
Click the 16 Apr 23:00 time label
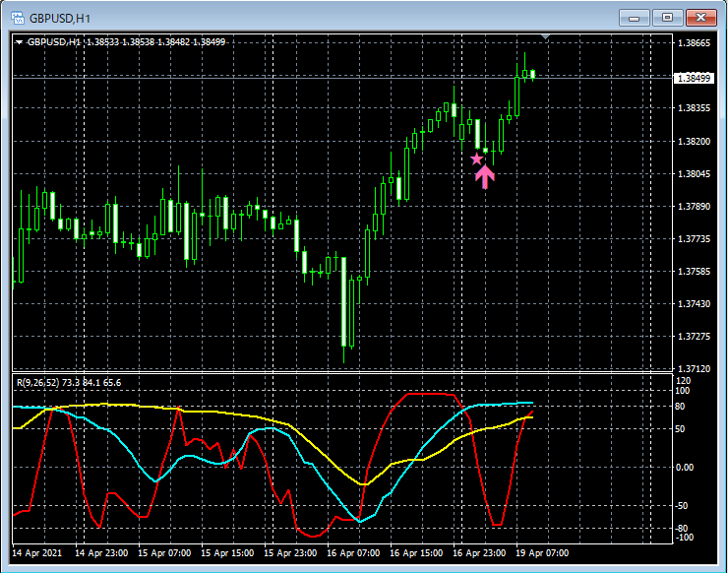(479, 553)
